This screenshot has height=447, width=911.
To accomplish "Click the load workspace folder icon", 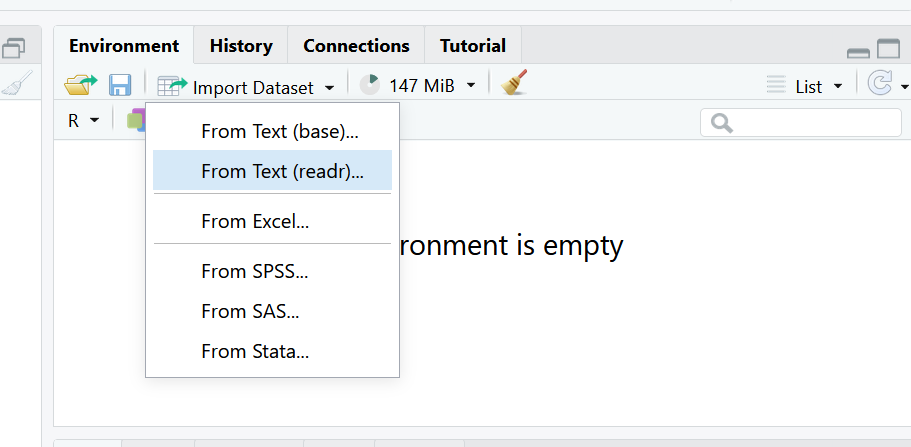I will pos(81,85).
